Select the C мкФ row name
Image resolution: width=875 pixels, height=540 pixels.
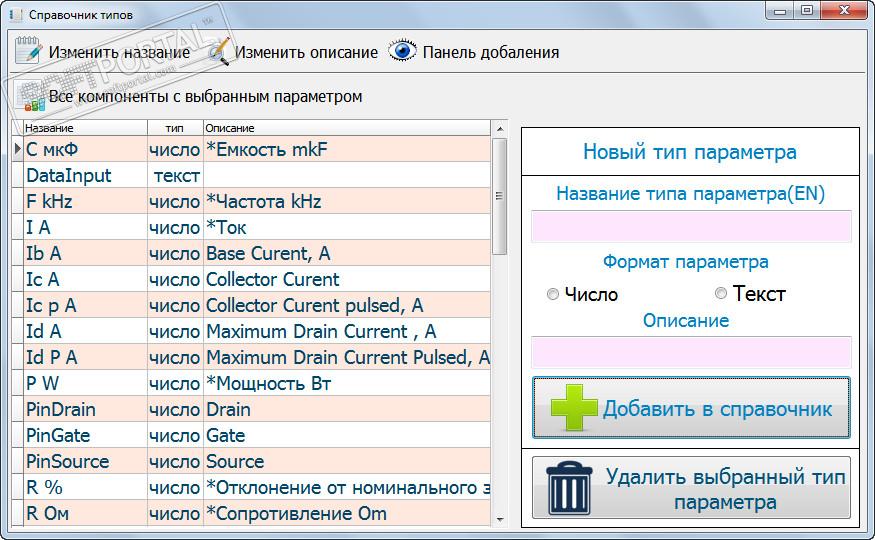point(85,149)
